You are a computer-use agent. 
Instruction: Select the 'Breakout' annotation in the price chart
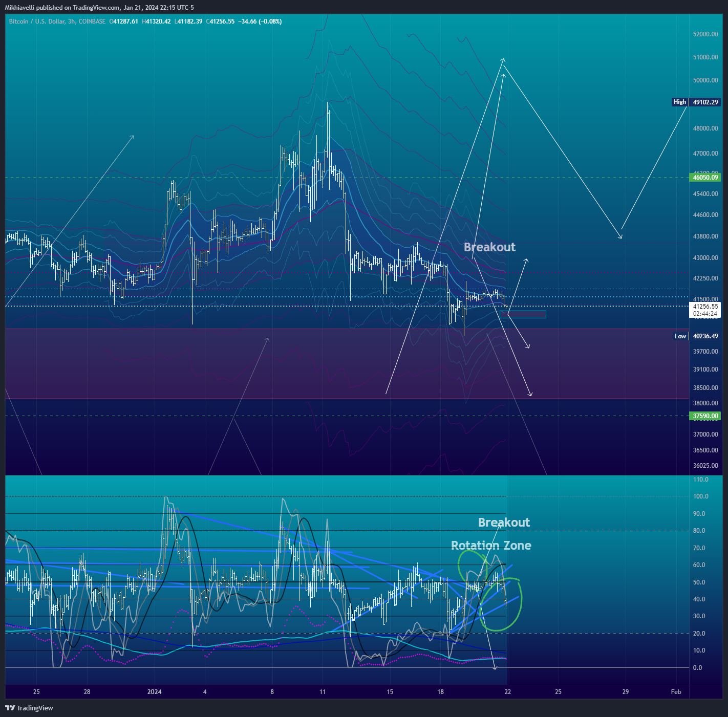point(489,247)
